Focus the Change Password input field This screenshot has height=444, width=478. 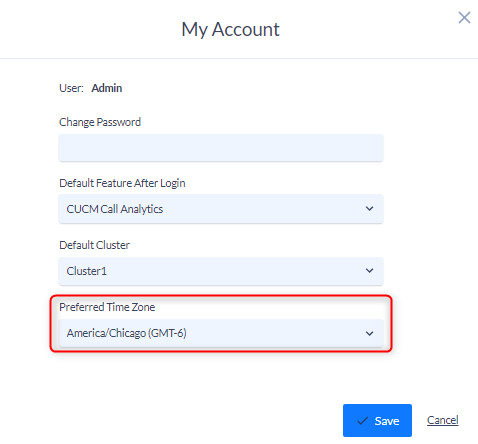click(x=221, y=148)
